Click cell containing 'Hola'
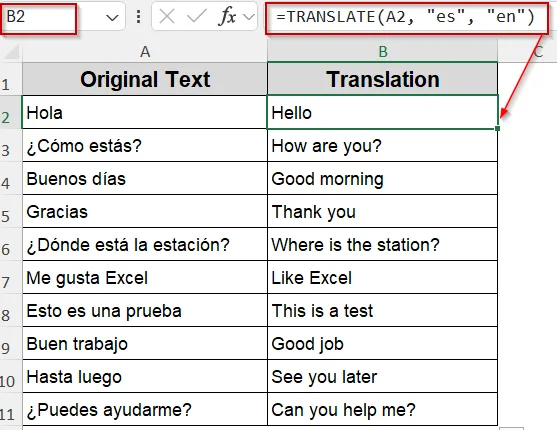 [145, 112]
